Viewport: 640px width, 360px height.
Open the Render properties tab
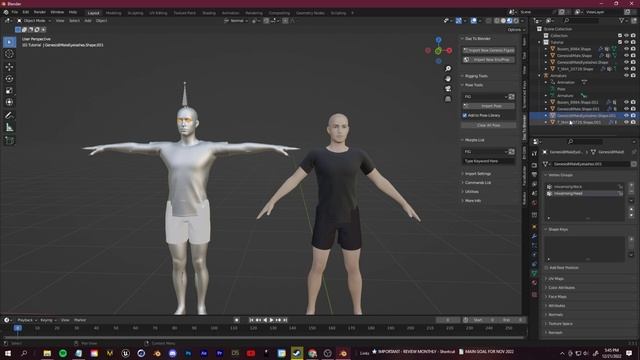(534, 165)
